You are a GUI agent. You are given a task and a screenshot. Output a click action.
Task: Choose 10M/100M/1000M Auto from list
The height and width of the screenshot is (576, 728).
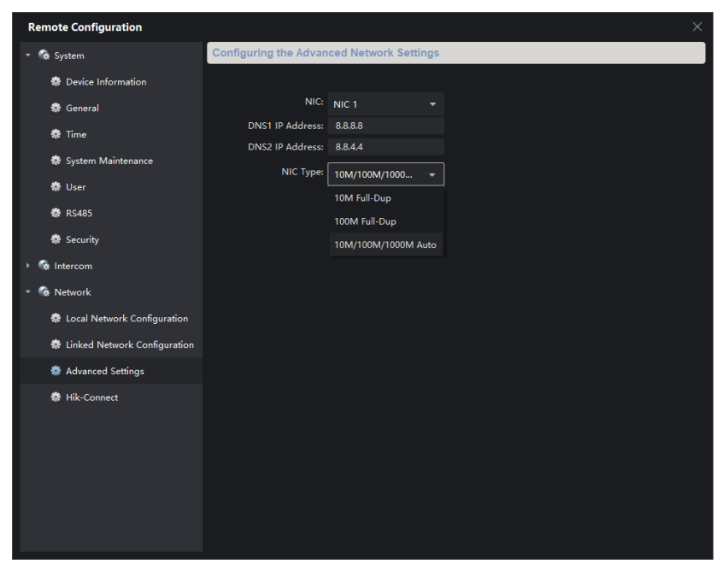coord(386,245)
